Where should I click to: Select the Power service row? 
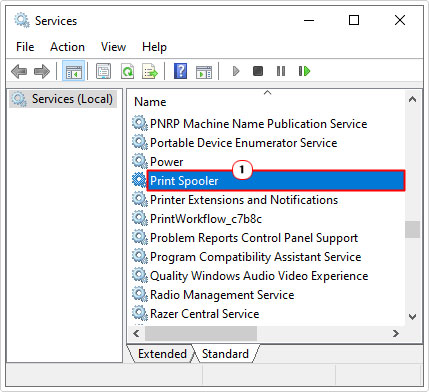166,162
